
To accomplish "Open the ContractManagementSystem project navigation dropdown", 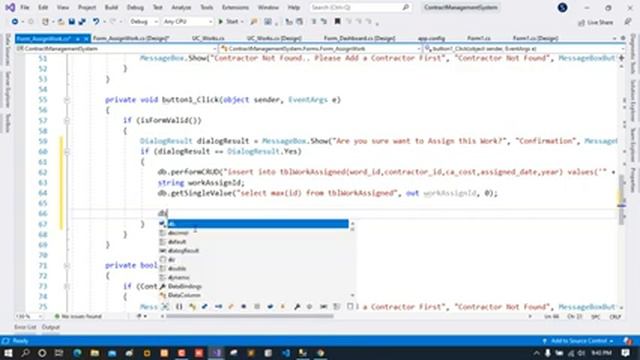I will pyautogui.click(x=117, y=49).
